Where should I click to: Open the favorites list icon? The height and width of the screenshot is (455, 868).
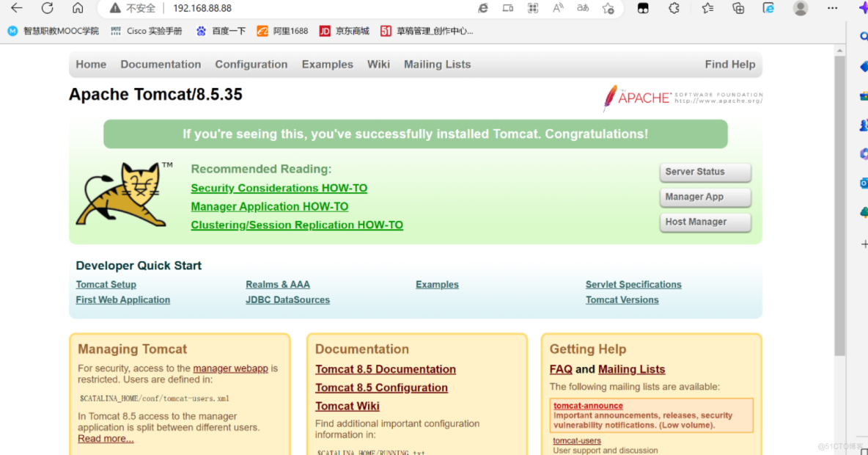click(x=707, y=8)
